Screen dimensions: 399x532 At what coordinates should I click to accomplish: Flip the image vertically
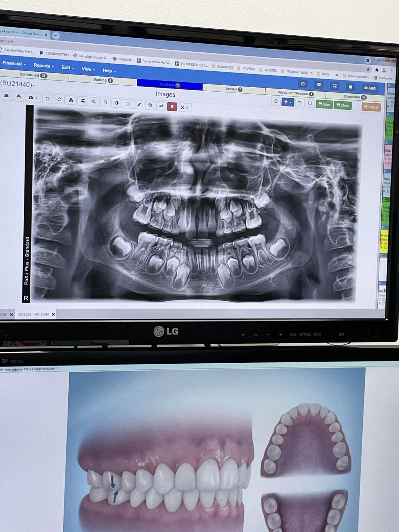point(83,101)
